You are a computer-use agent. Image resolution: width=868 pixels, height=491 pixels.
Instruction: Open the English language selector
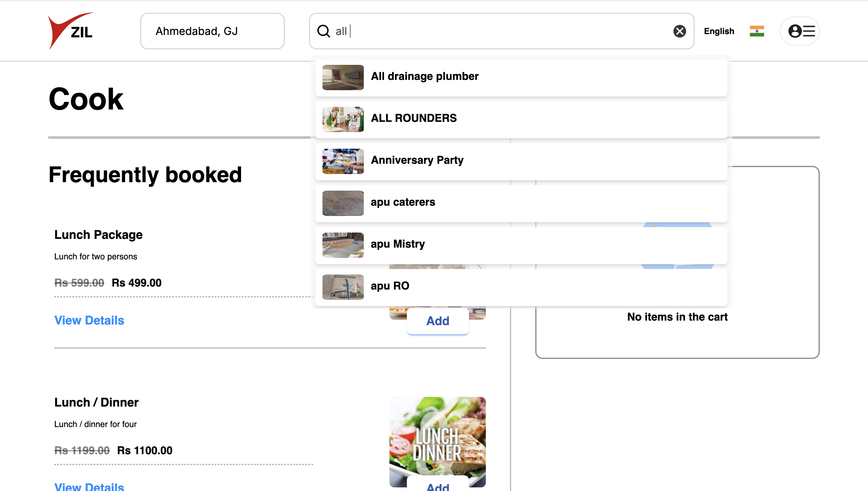[719, 31]
